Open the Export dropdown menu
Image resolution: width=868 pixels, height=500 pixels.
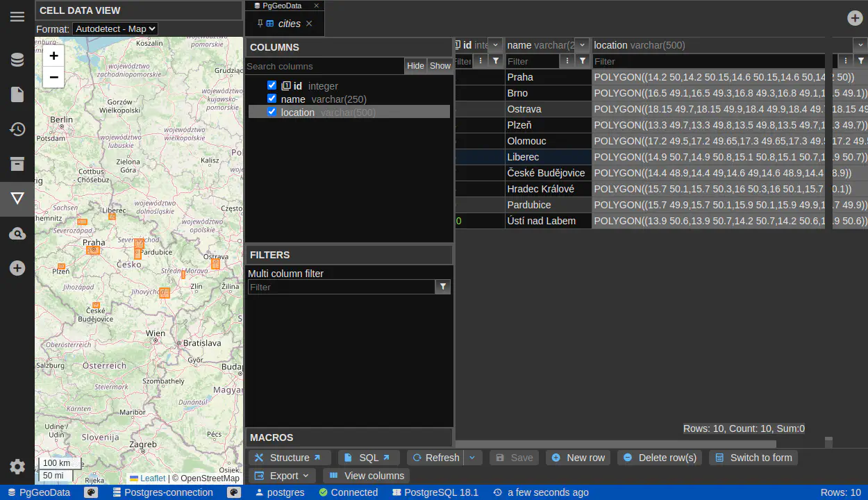tap(283, 476)
